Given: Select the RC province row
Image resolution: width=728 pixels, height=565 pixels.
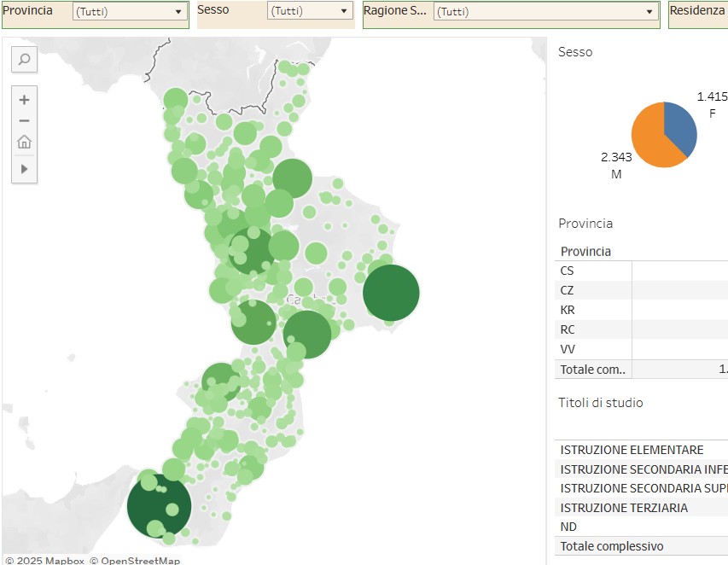Looking at the screenshot, I should click(641, 329).
